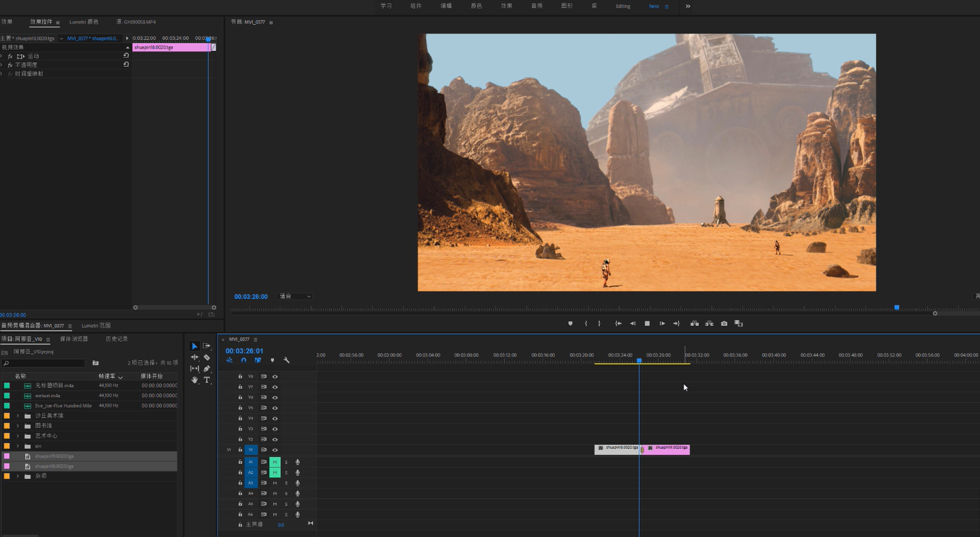Choose the Hand tool
Screen dimensions: 980x537
pyautogui.click(x=195, y=380)
